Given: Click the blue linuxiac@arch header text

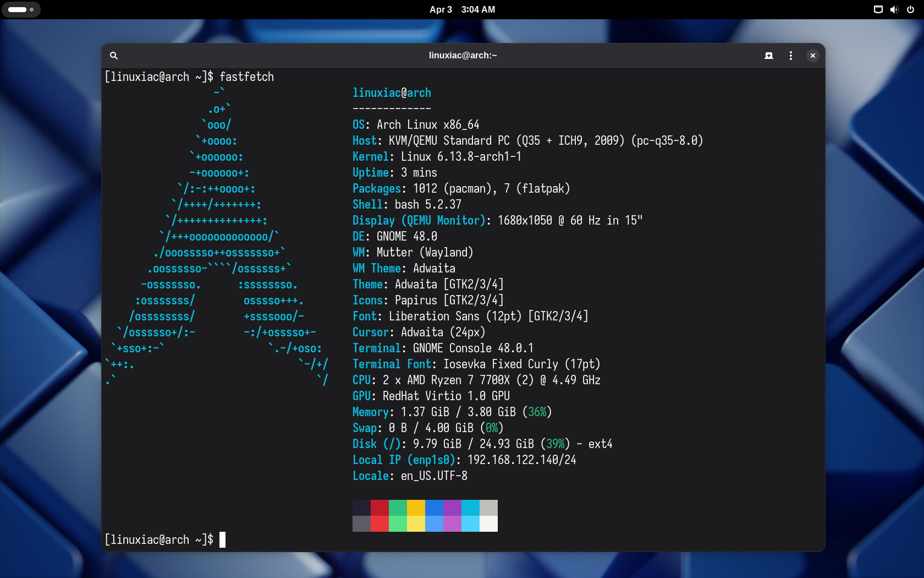Looking at the screenshot, I should pyautogui.click(x=392, y=93).
